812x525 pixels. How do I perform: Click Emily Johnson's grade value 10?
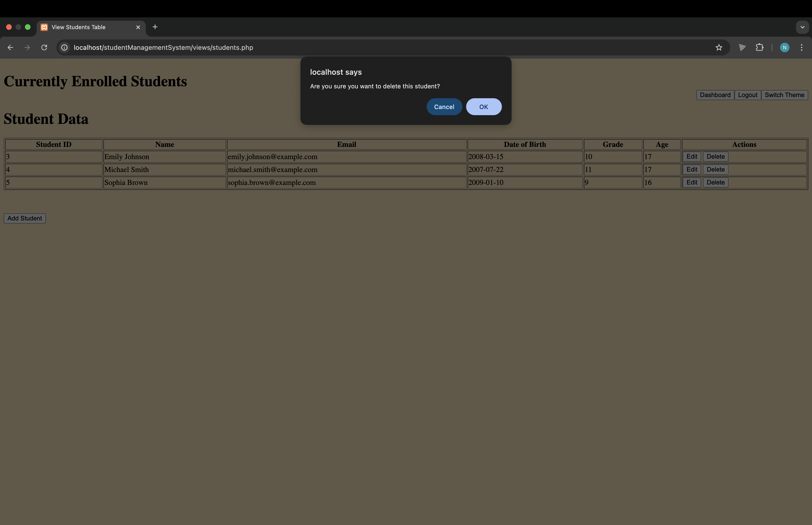point(589,157)
